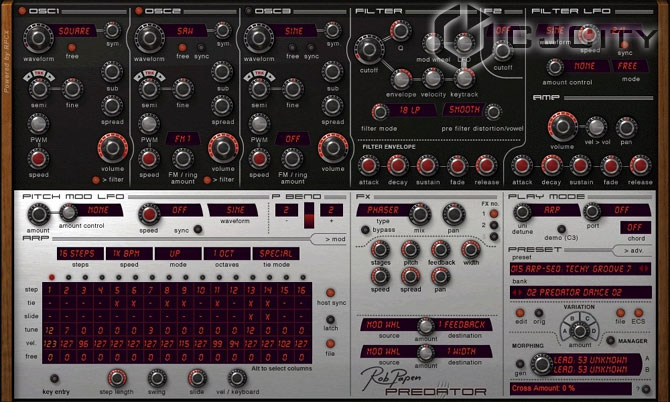
Task: Open the SMOOTH pre filter distortion selector
Action: tap(464, 110)
